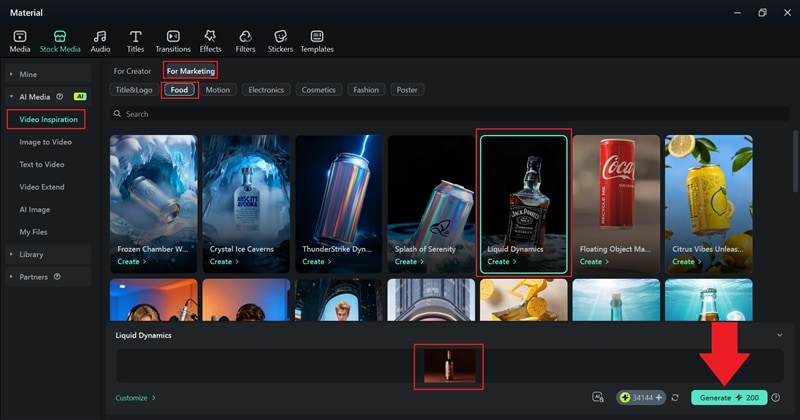Click the Generate 200 button
The height and width of the screenshot is (420, 800).
coord(729,398)
